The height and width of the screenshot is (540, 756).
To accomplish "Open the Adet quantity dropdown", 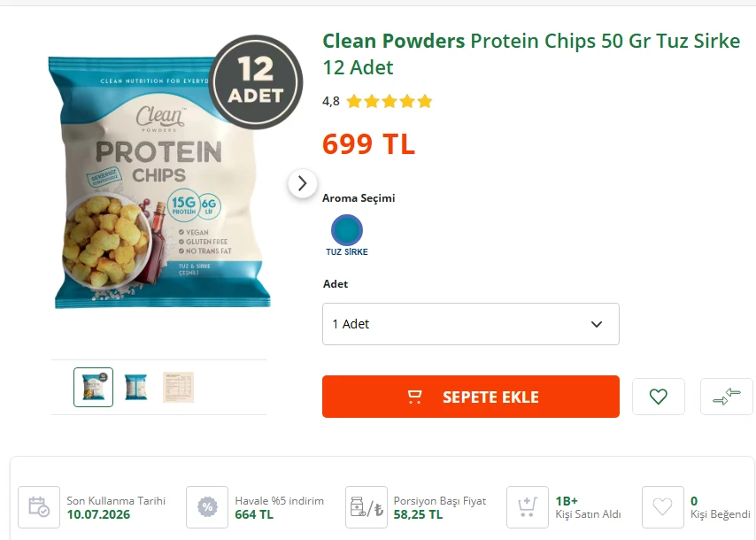I will (x=470, y=324).
